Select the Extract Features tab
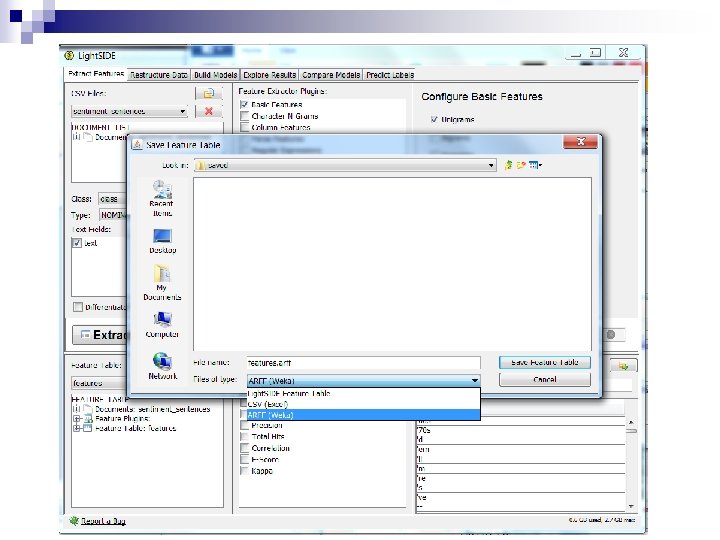This screenshot has height=540, width=720. click(96, 73)
